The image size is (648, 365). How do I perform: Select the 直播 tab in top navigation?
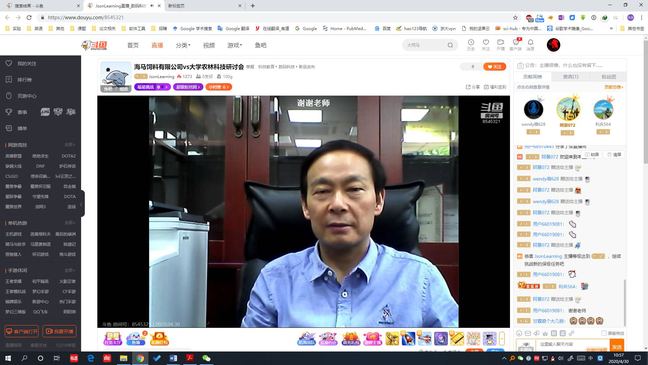(157, 45)
